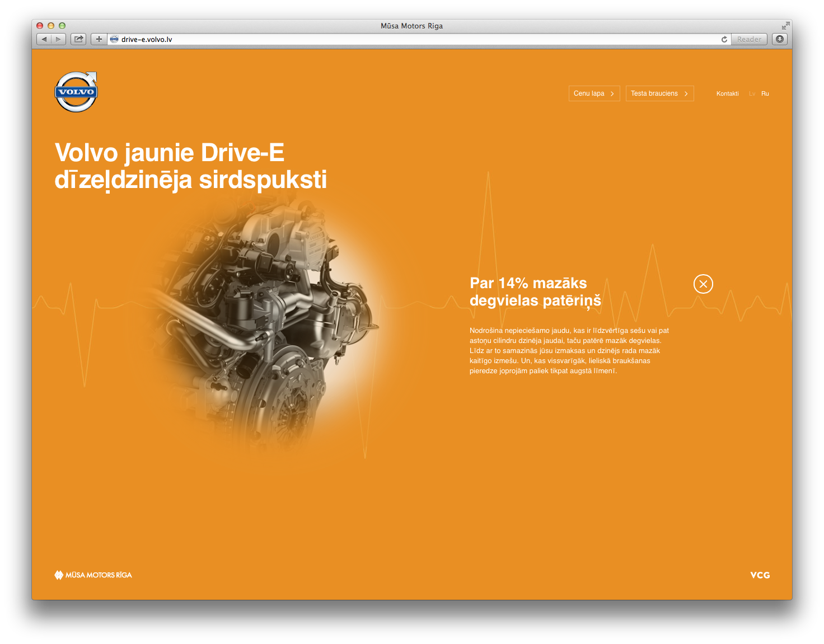Open the VCG footer link

[760, 575]
